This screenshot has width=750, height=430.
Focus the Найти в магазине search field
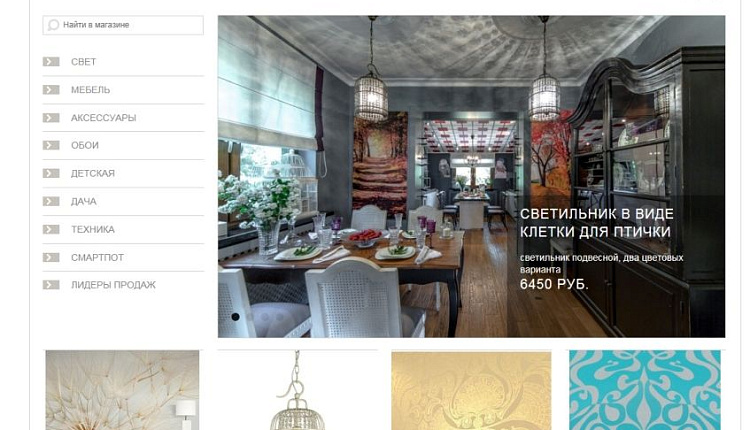pyautogui.click(x=123, y=25)
